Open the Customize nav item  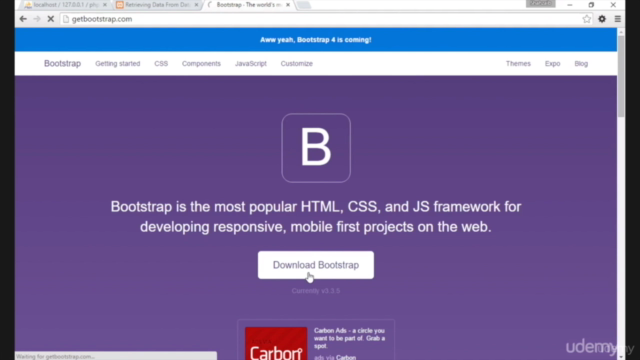[x=296, y=64]
